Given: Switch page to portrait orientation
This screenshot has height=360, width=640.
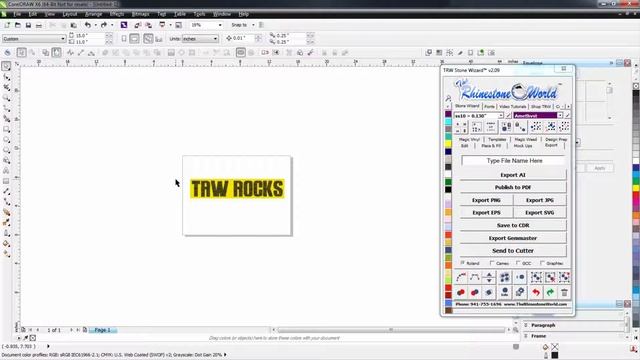Looking at the screenshot, I should 124,39.
